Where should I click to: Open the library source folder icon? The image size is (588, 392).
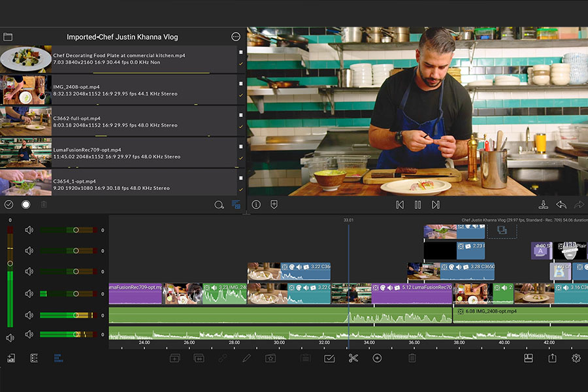8,37
